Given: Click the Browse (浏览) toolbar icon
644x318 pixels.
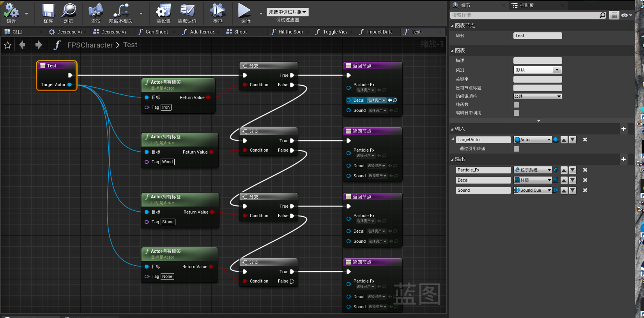Looking at the screenshot, I should (x=69, y=10).
